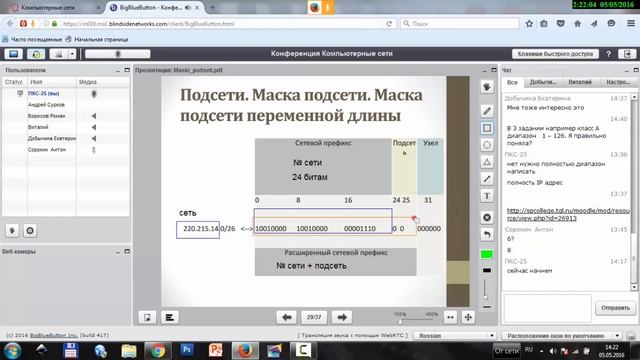
Task: Switch to the Добычи... chat tab
Action: (x=543, y=82)
